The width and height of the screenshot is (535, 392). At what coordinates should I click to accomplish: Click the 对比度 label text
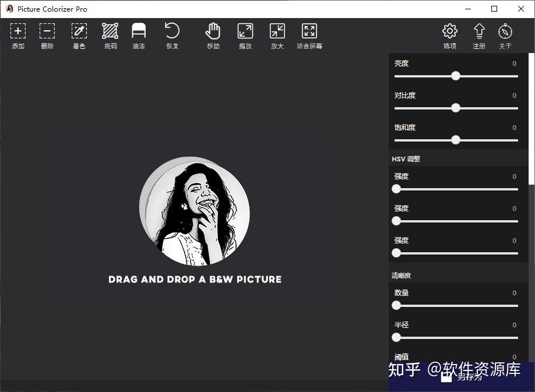tap(404, 96)
